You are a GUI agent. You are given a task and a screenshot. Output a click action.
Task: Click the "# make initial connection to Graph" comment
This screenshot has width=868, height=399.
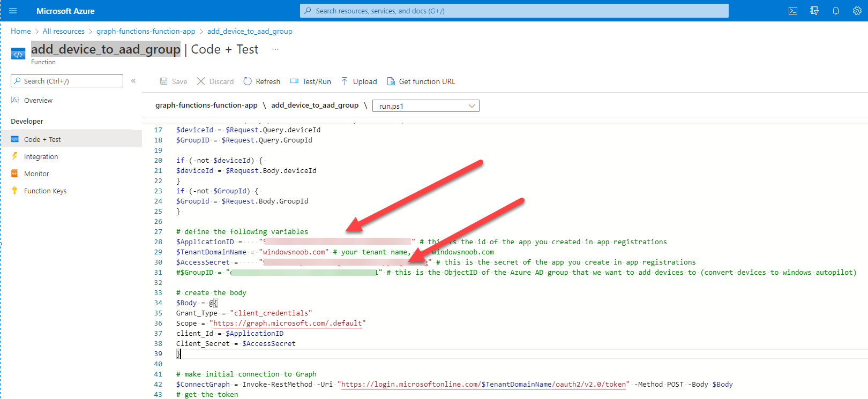(246, 374)
